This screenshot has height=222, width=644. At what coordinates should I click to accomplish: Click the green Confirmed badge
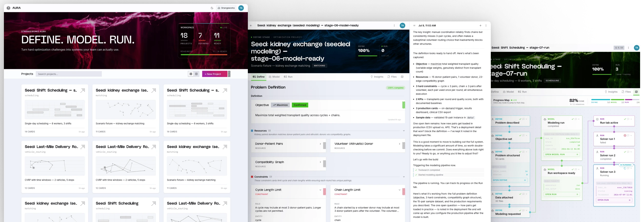point(300,105)
